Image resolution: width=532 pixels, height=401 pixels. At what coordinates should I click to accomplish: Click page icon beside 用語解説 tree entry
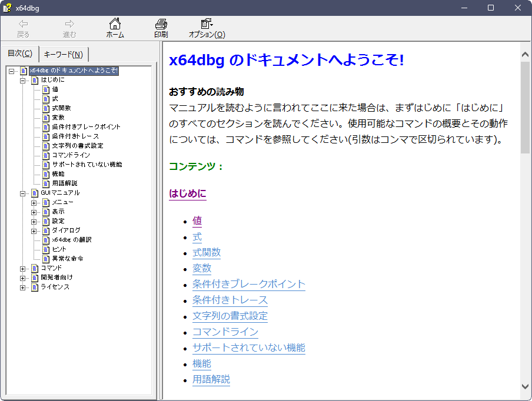(x=46, y=183)
